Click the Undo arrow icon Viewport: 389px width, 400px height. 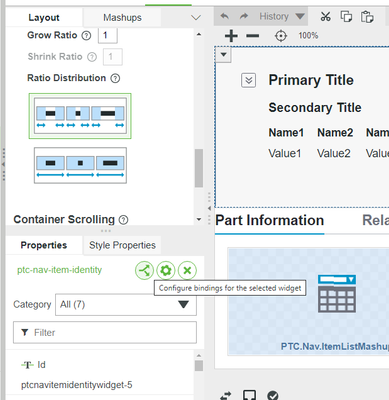coord(225,16)
